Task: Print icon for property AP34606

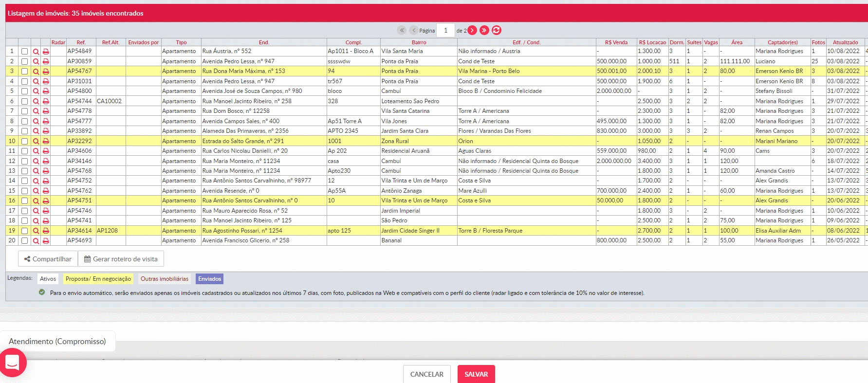Action: [46, 151]
